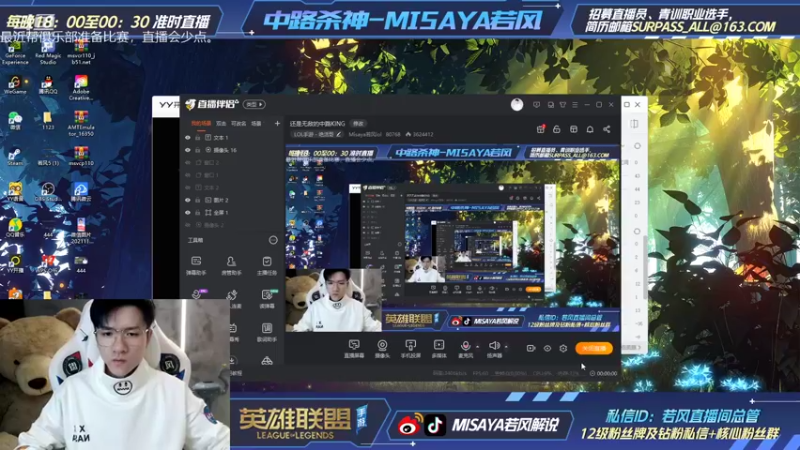Add a 多媒体 multimedia source
This screenshot has height=450, width=800.
[x=439, y=349]
